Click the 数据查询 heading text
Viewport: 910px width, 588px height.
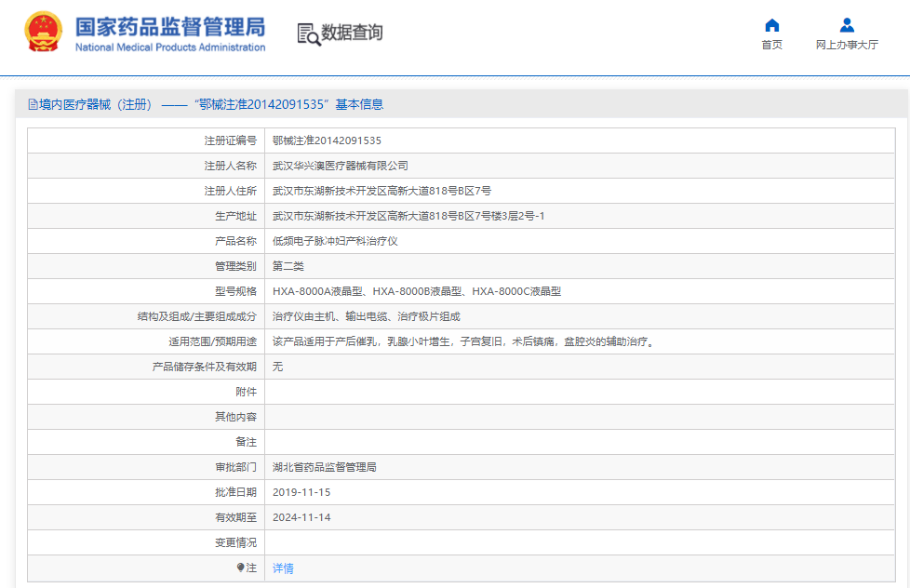click(352, 33)
